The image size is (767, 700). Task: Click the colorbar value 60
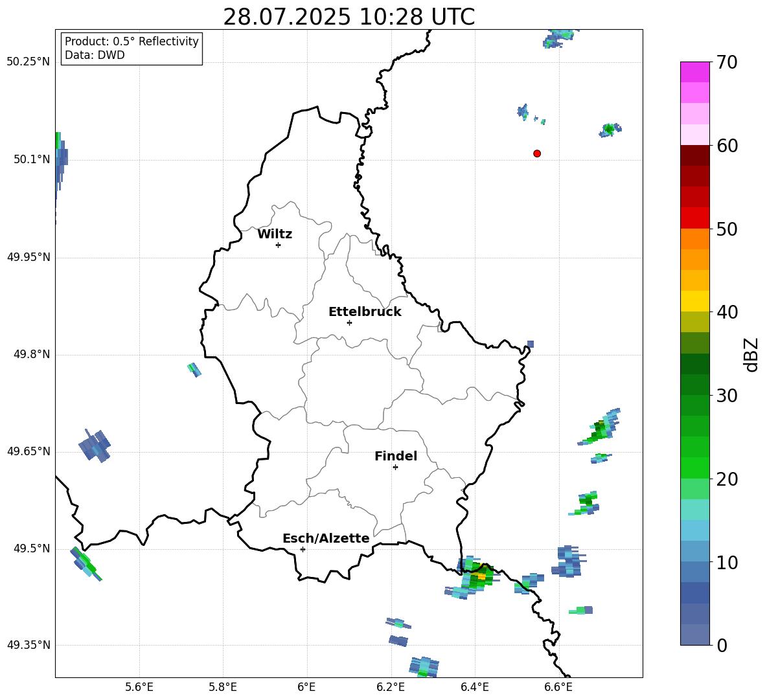pyautogui.click(x=727, y=146)
